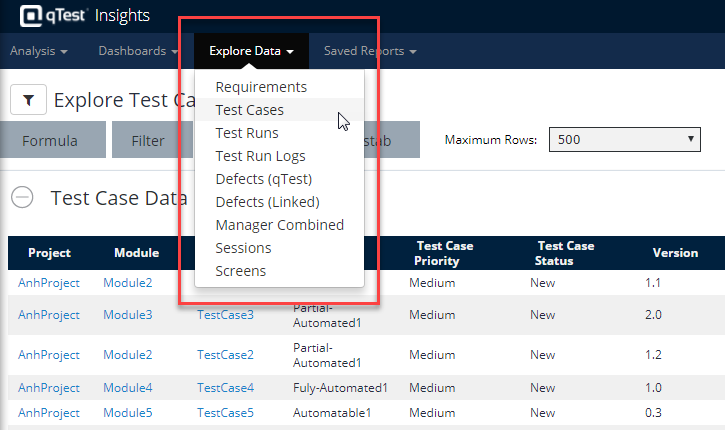Open the Dashboards dropdown menu

click(138, 51)
